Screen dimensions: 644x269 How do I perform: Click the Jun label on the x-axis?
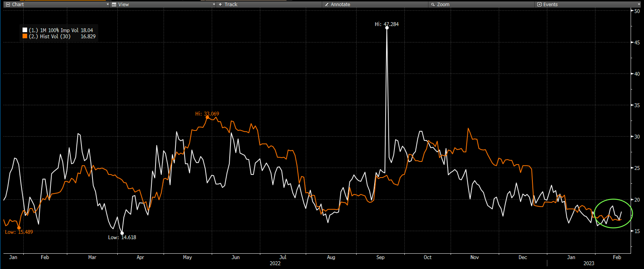pyautogui.click(x=235, y=257)
